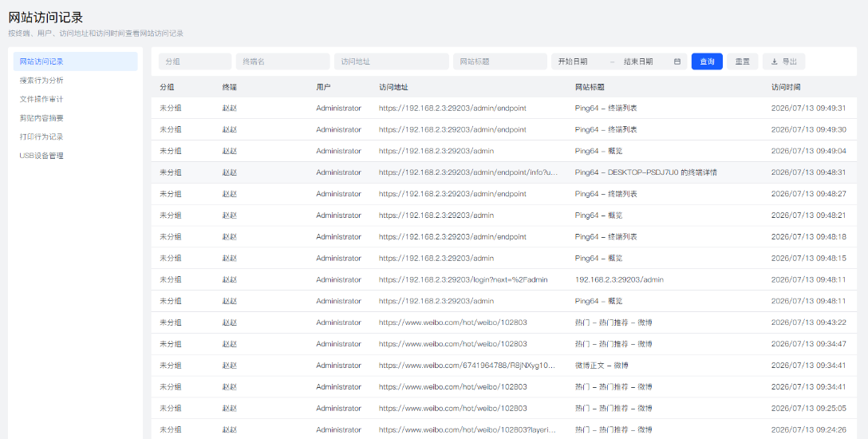
Task: Click the weibo URL at 09:43:22
Action: click(453, 322)
